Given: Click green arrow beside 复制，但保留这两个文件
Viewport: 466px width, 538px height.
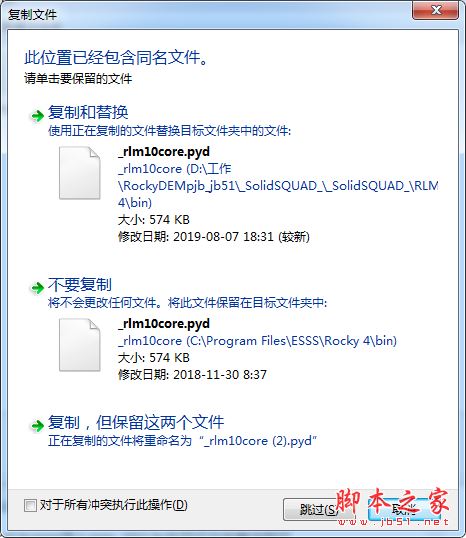Looking at the screenshot, I should pyautogui.click(x=37, y=426).
